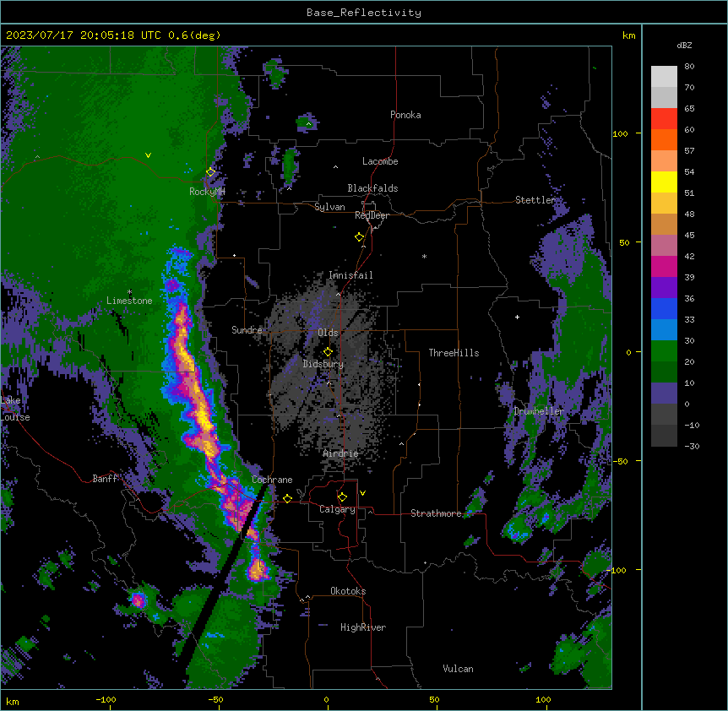Click the Stettler town label
Screen dimensions: 728x711
[x=535, y=200]
